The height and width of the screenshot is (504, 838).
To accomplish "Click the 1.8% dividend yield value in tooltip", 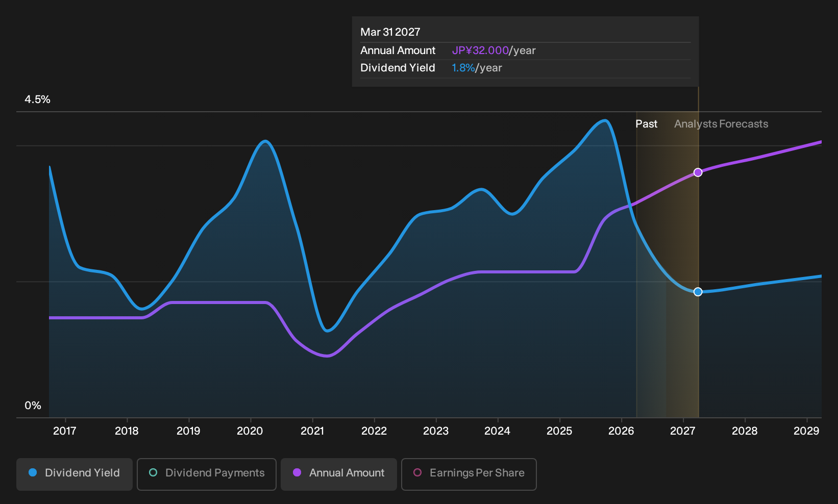I will click(x=463, y=68).
